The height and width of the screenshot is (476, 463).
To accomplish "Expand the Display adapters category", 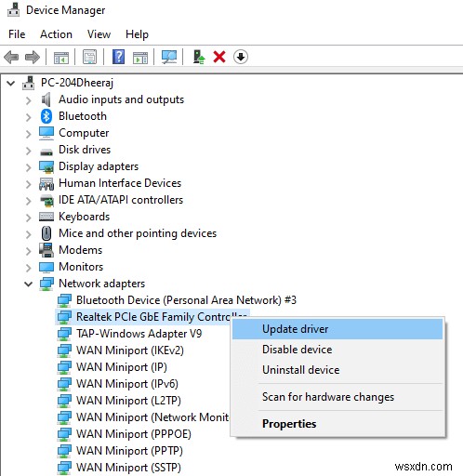I will (29, 167).
